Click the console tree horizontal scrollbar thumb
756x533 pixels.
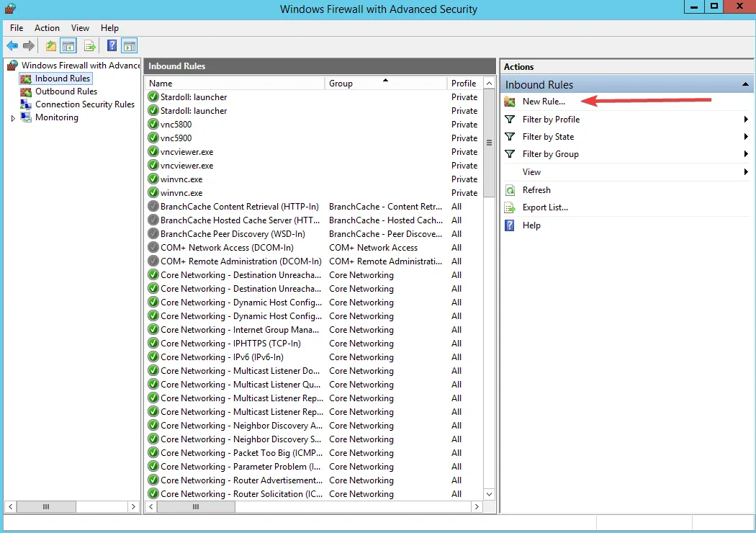46,506
